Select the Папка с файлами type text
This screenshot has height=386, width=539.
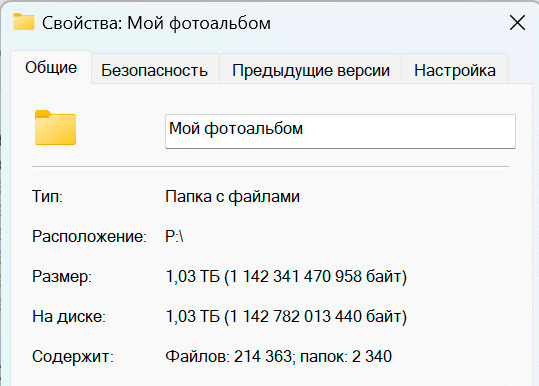click(x=233, y=197)
